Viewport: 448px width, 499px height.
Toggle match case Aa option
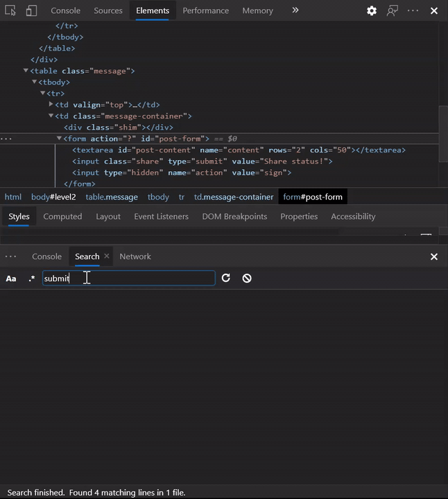coord(11,279)
